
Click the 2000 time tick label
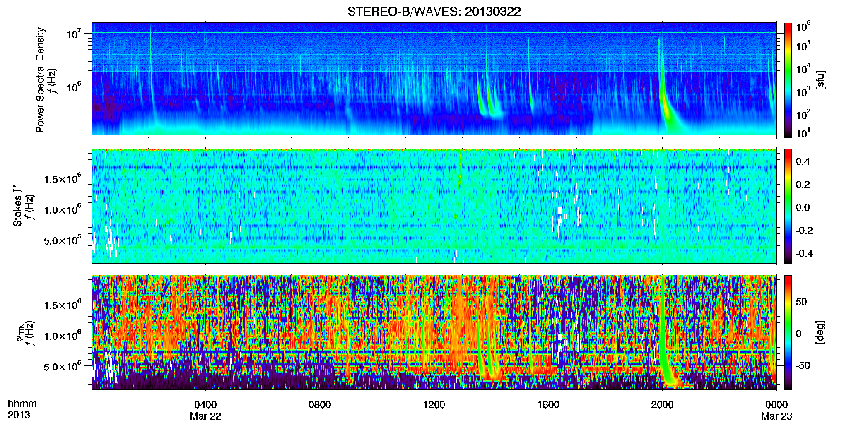(662, 404)
